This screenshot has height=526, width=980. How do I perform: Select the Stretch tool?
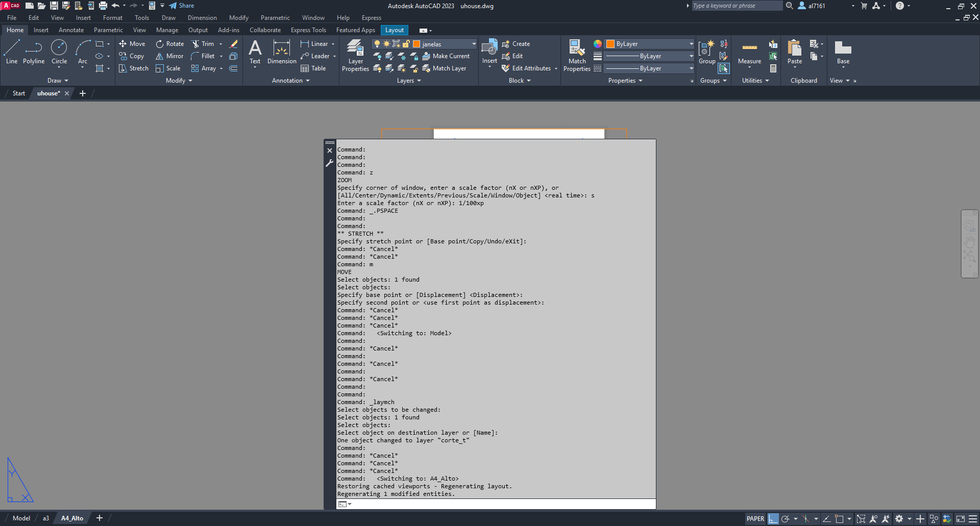point(133,68)
